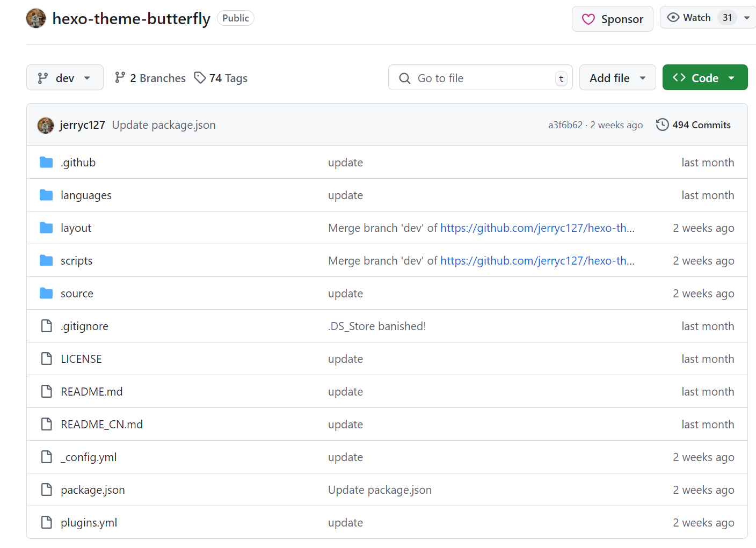Click the LICENSE file icon
This screenshot has width=756, height=548.
[x=47, y=359]
